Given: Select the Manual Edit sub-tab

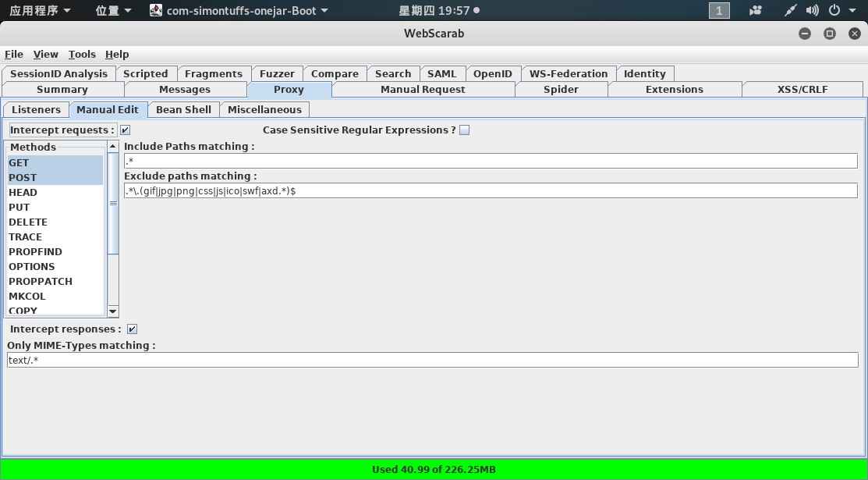Looking at the screenshot, I should point(108,110).
